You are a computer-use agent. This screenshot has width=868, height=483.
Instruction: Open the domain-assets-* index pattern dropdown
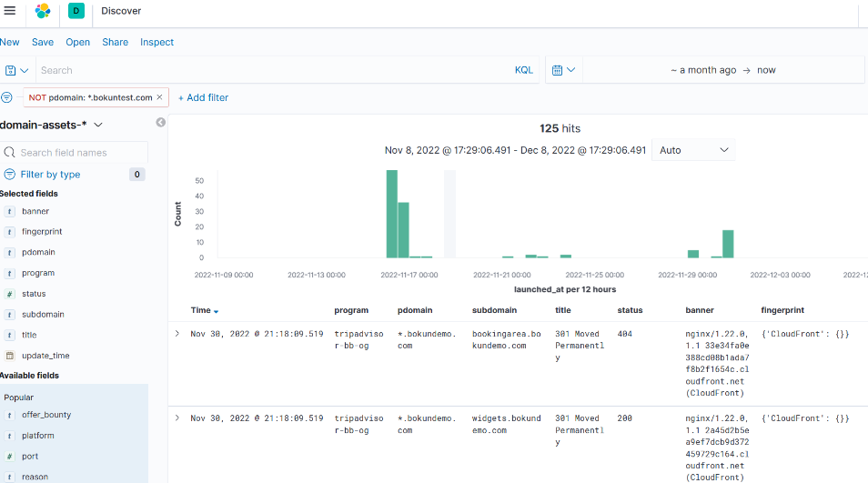point(52,125)
